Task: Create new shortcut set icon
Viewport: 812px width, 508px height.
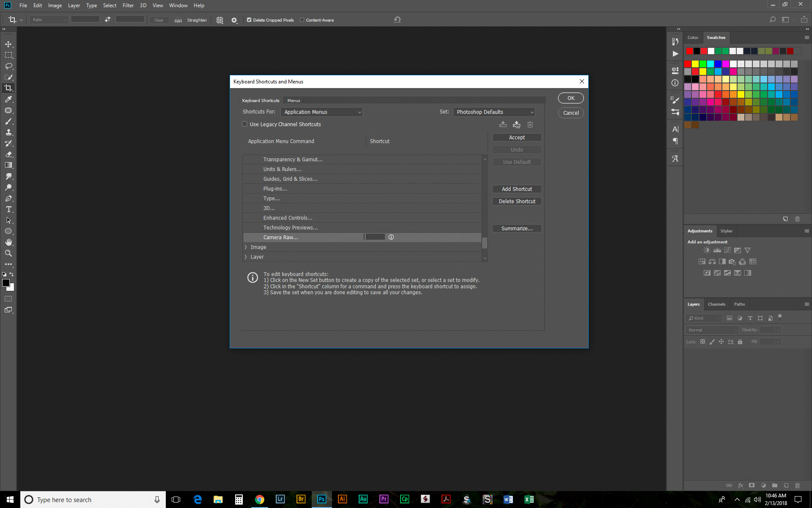Action: click(x=516, y=124)
